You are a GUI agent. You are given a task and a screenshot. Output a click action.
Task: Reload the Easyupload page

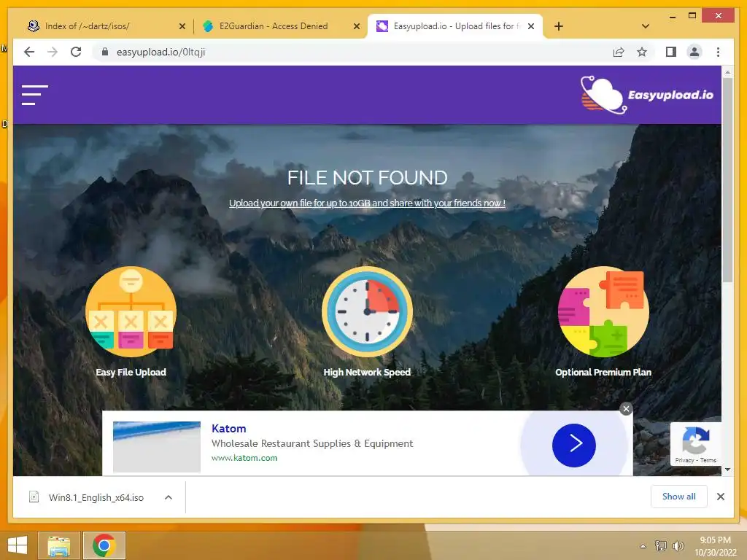(76, 52)
